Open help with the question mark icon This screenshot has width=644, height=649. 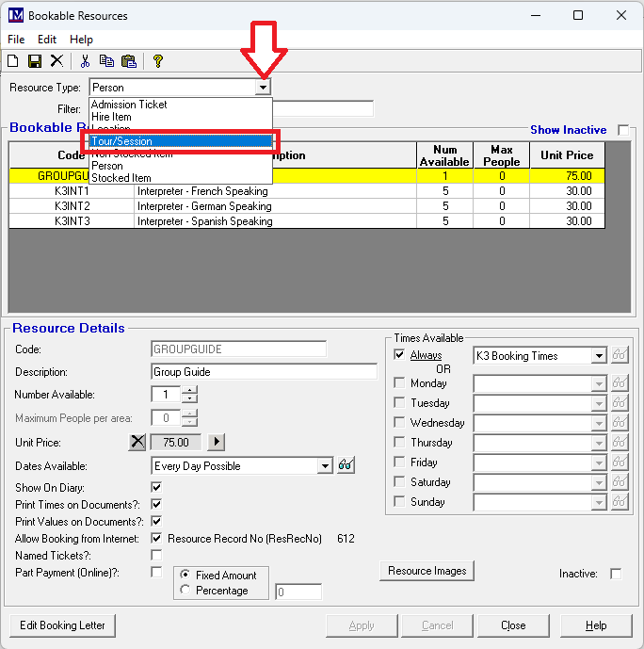coord(158,61)
